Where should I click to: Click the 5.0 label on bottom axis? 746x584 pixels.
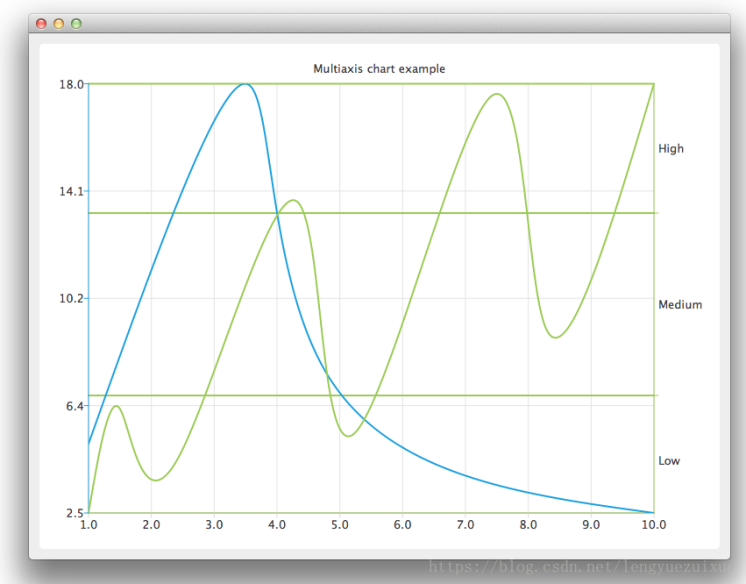click(340, 525)
